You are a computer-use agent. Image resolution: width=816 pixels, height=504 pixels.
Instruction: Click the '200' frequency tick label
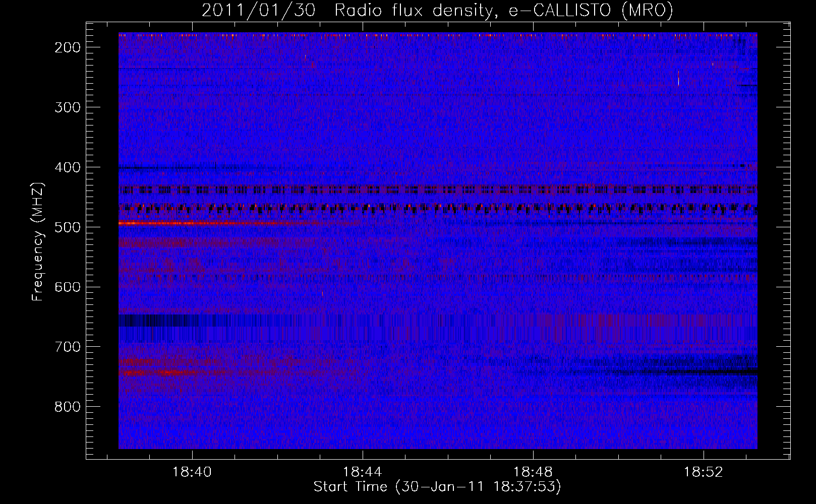(x=68, y=47)
